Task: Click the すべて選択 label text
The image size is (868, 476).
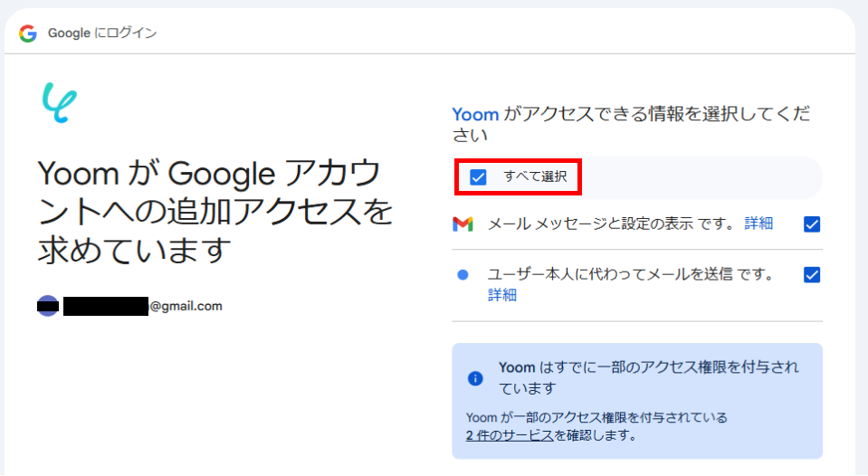Action: [x=535, y=177]
